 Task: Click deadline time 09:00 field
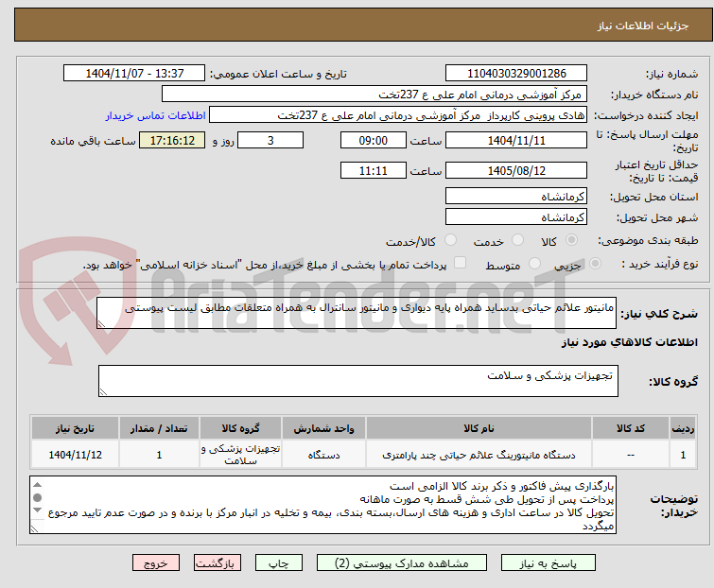click(374, 140)
